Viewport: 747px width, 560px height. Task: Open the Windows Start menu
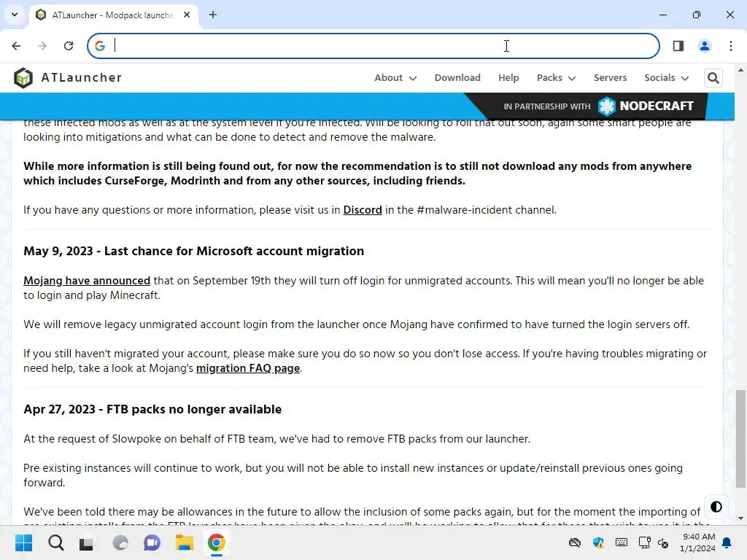[x=23, y=542]
